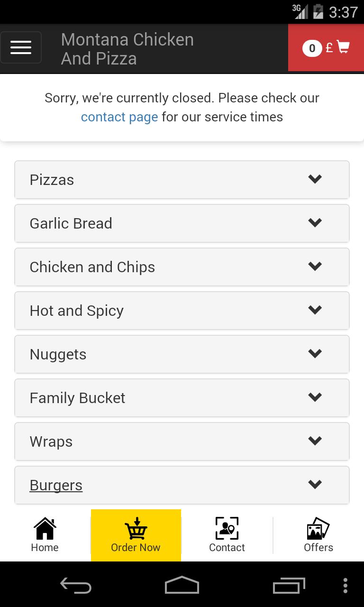This screenshot has height=607, width=364.
Task: Open the three-dot overflow menu
Action: (x=346, y=586)
